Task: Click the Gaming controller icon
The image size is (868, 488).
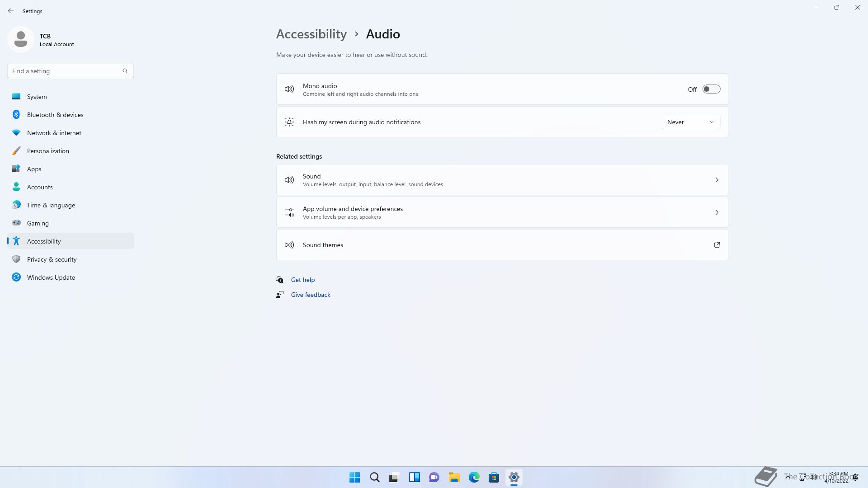Action: tap(16, 223)
